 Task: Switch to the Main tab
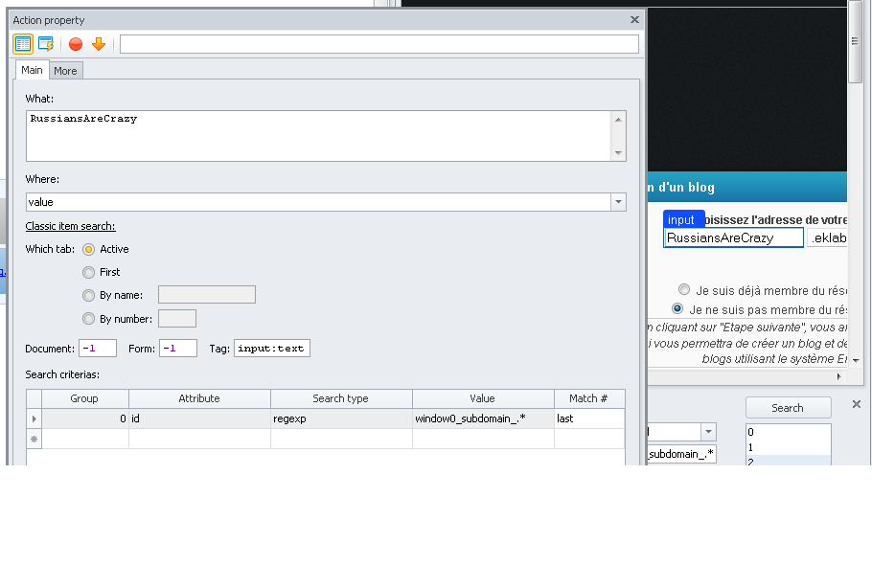(x=32, y=70)
